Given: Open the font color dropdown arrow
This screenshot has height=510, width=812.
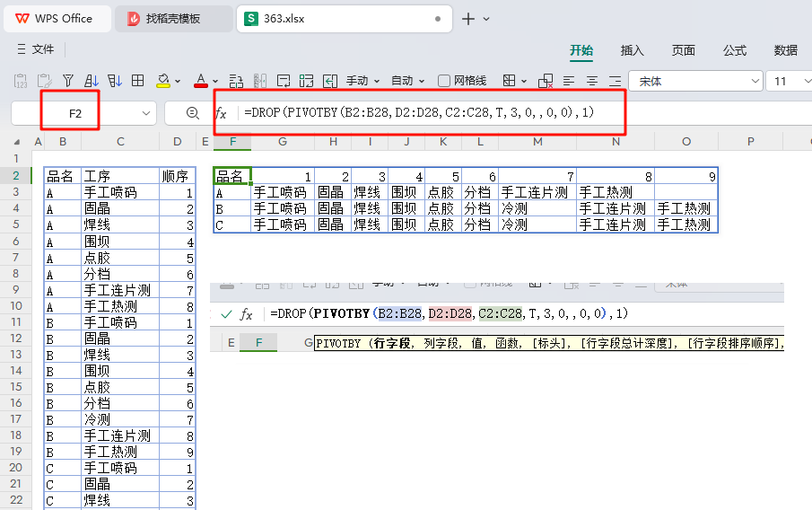Looking at the screenshot, I should click(x=215, y=82).
